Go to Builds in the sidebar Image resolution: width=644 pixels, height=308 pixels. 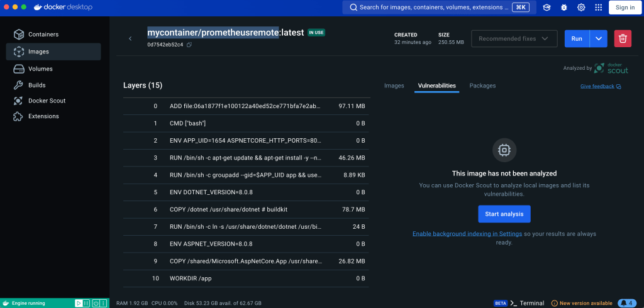pos(53,85)
